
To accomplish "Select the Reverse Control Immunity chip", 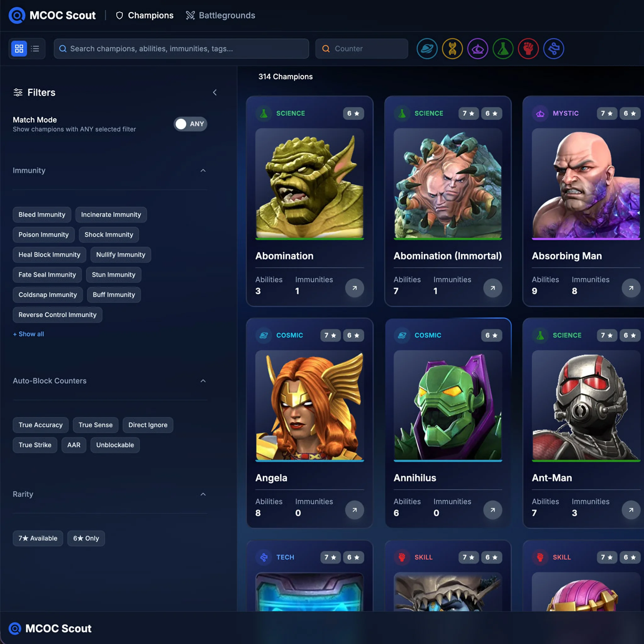I will [57, 315].
